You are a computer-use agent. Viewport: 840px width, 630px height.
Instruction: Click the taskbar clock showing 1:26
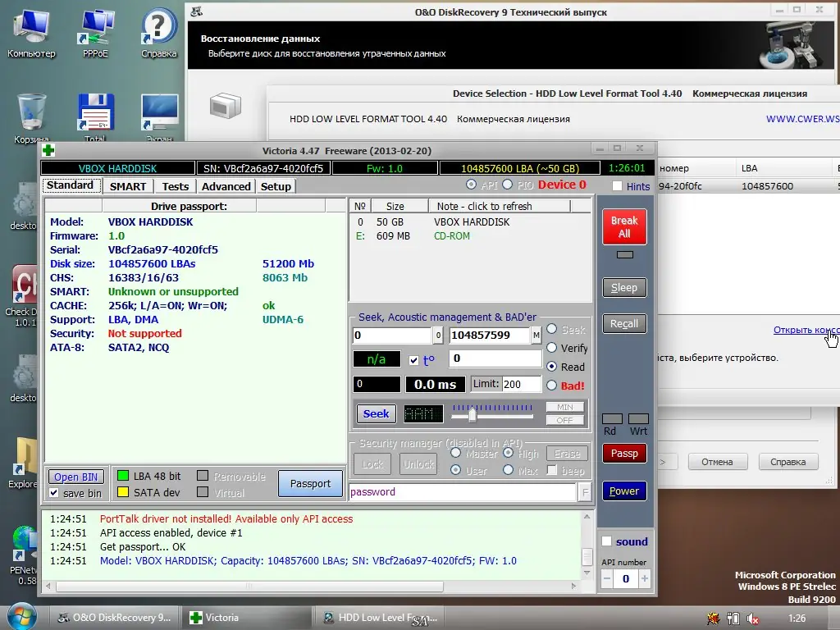(x=797, y=619)
